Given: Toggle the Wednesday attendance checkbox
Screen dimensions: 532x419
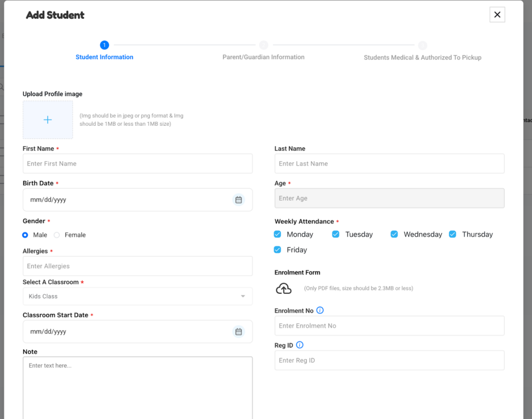Looking at the screenshot, I should 394,234.
